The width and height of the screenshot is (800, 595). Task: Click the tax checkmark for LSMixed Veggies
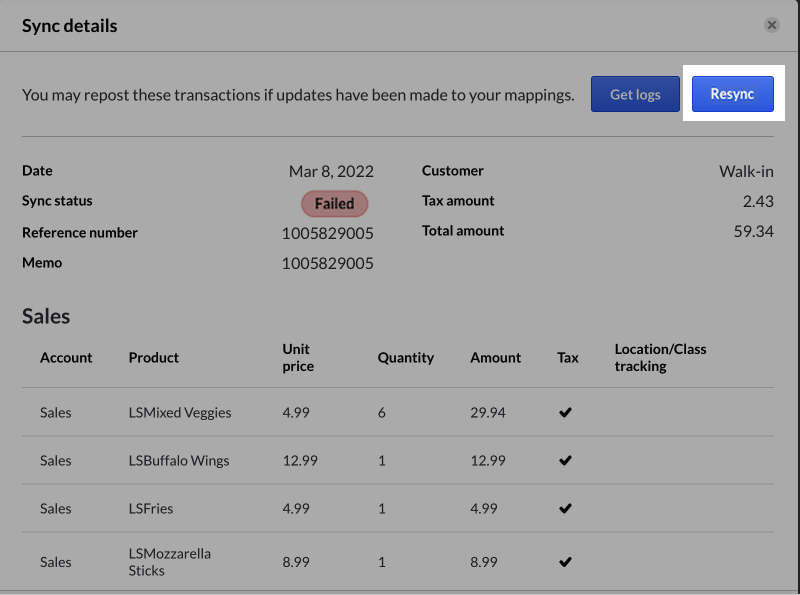point(565,412)
